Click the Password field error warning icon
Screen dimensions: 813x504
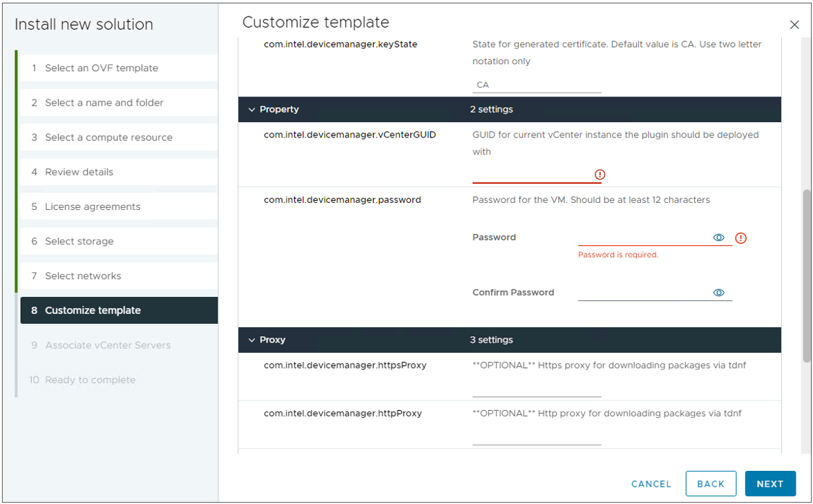pos(740,238)
